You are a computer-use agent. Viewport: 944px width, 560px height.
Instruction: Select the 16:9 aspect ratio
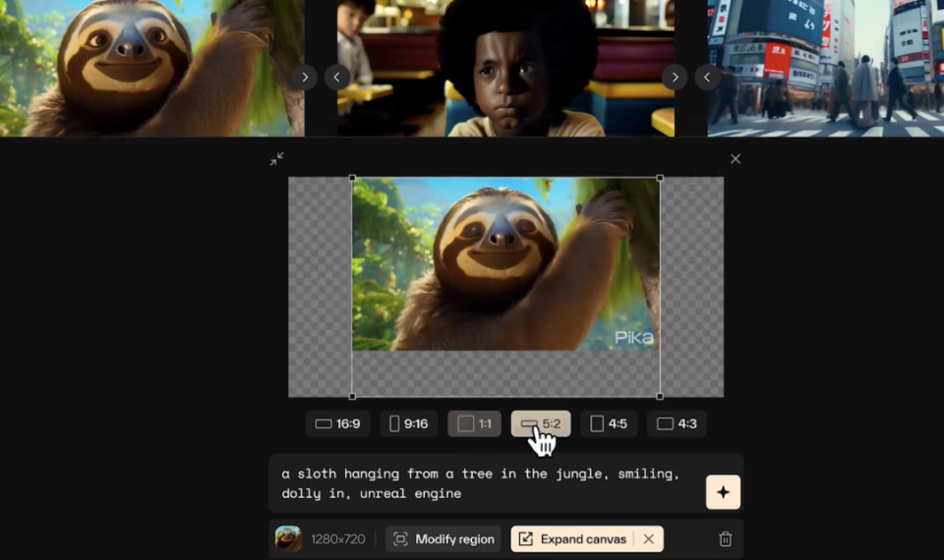pos(337,423)
